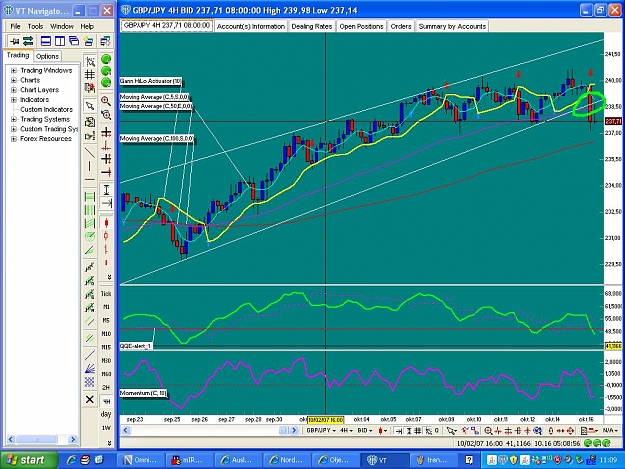The image size is (625, 469).
Task: Select the fan lines drawing tool
Action: [90, 369]
